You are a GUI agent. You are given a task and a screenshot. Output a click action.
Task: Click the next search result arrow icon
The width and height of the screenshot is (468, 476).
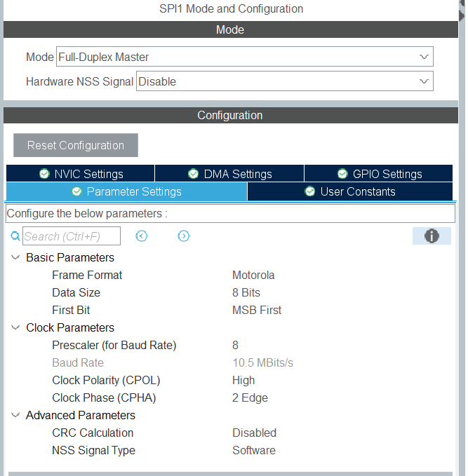(184, 236)
